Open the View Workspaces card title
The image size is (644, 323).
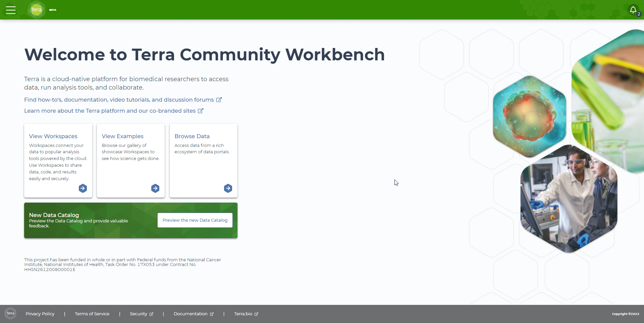click(x=53, y=136)
